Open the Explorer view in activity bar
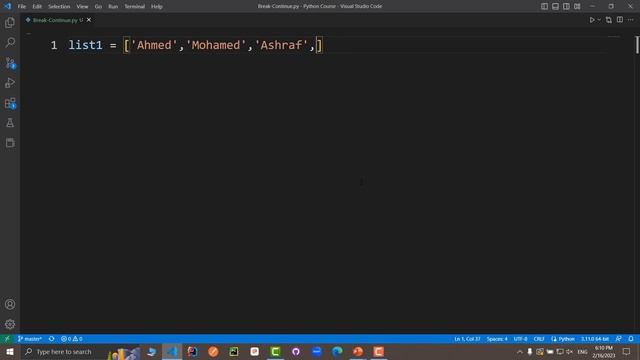Screen dimensions: 640x360 (x=10, y=22)
